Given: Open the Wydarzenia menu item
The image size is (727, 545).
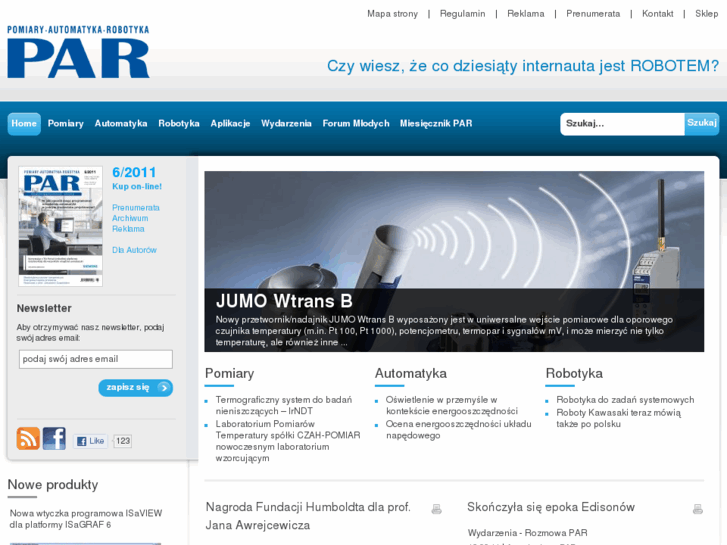Looking at the screenshot, I should (286, 123).
